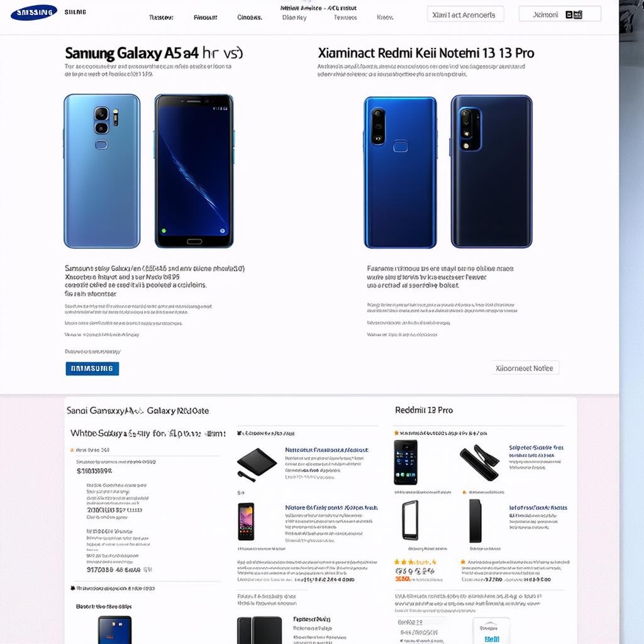Image resolution: width=644 pixels, height=644 pixels.
Task: Open the 'Finouor' navigation menu item
Action: coord(206,17)
